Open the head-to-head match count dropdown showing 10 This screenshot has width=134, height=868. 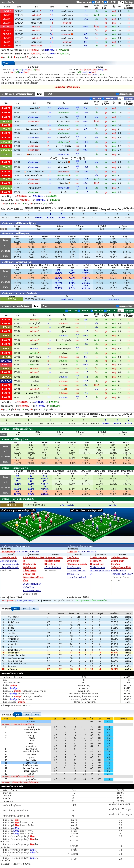(121, 2)
